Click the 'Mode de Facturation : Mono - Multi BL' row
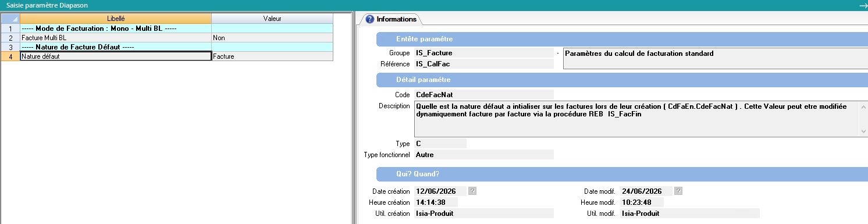 click(116, 28)
